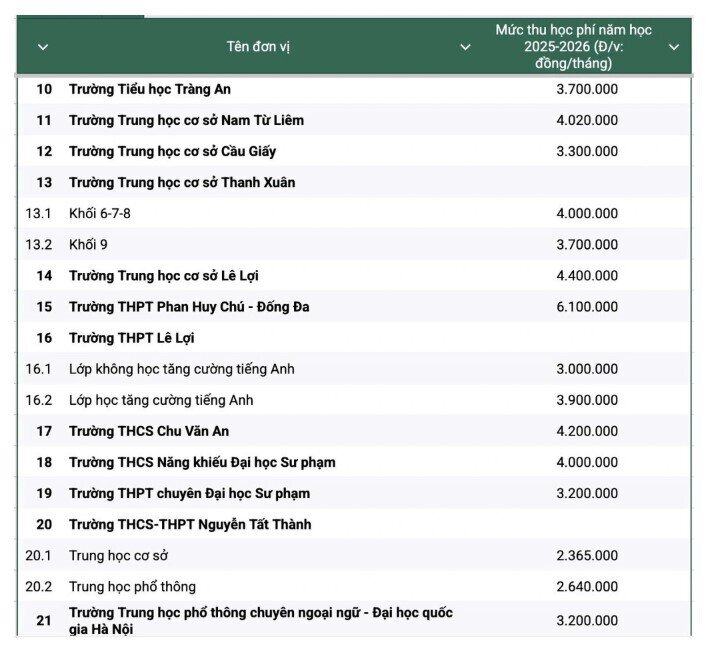Open the filter dropdown for the number column
This screenshot has height=659, width=716.
43,47
